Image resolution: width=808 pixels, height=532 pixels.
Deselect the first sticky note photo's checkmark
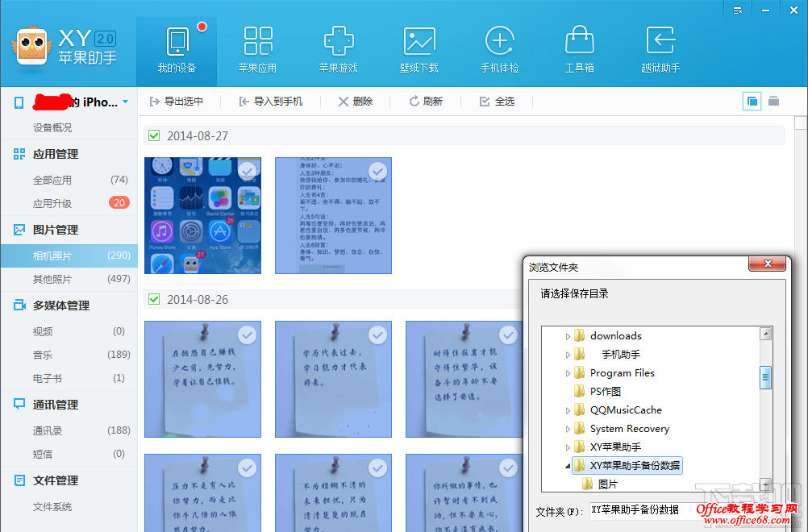246,333
